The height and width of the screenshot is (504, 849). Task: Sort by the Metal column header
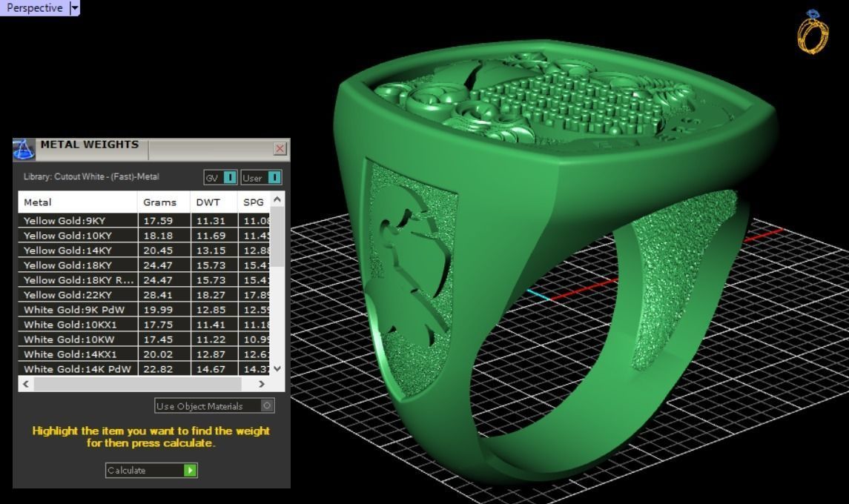click(77, 202)
